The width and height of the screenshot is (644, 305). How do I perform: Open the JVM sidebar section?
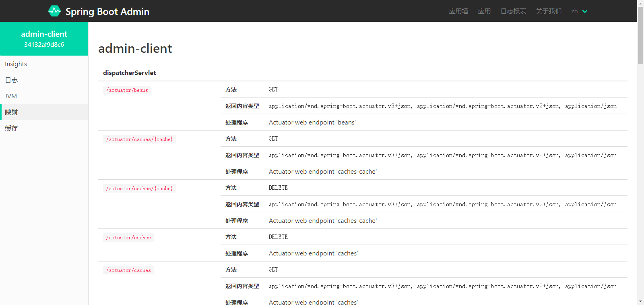tap(44, 96)
